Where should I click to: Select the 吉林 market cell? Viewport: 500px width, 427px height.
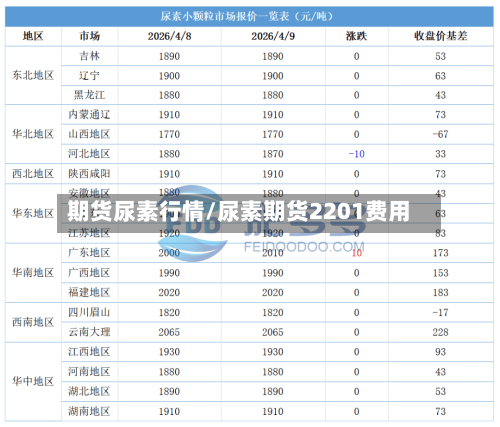tap(89, 56)
